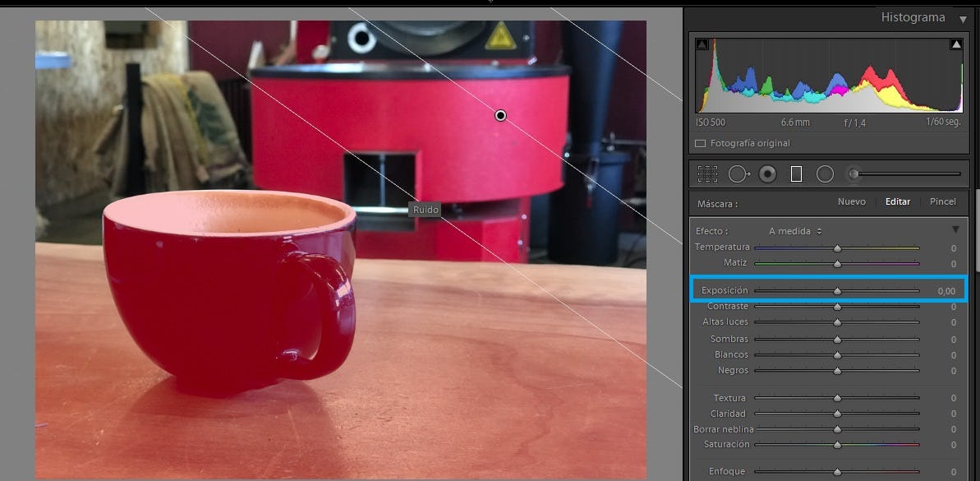Select the Red Eye Correction tool
Image resolution: width=980 pixels, height=481 pixels.
coord(768,173)
